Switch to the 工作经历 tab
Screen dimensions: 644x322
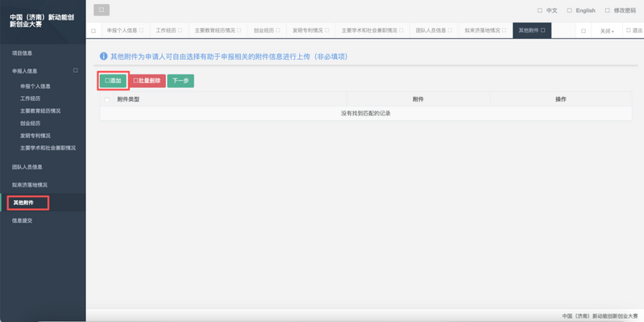point(166,31)
